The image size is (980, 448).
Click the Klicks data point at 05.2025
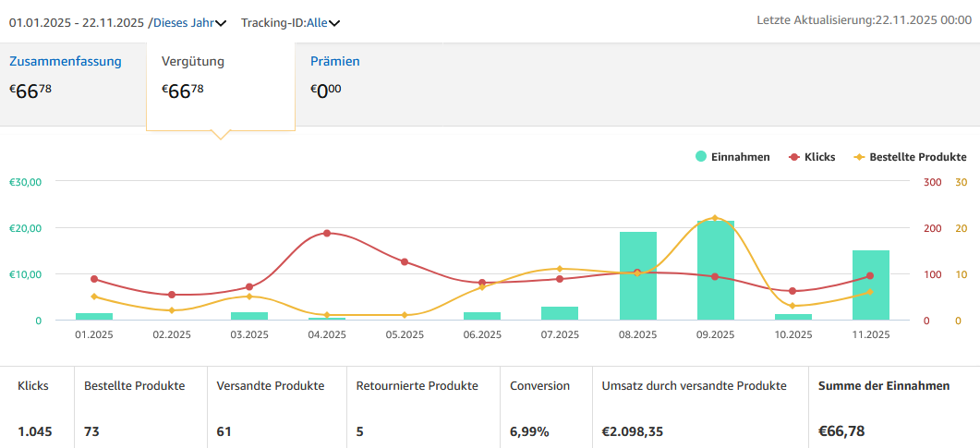pyautogui.click(x=405, y=262)
